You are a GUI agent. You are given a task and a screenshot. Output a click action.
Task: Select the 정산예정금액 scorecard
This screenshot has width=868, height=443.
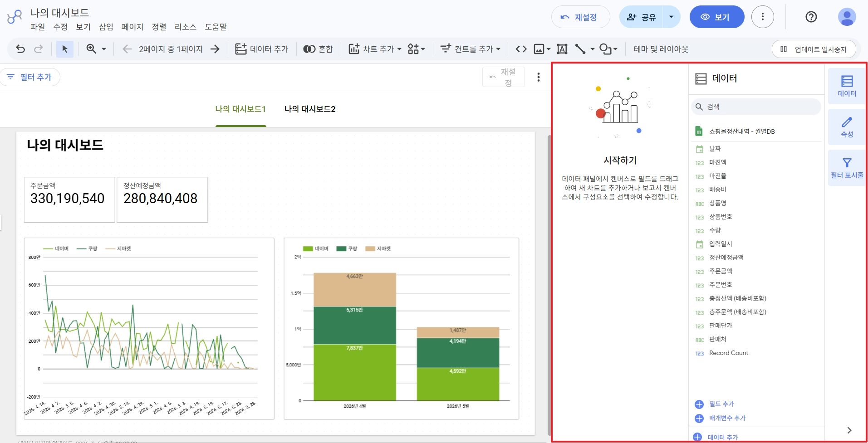[x=162, y=200]
